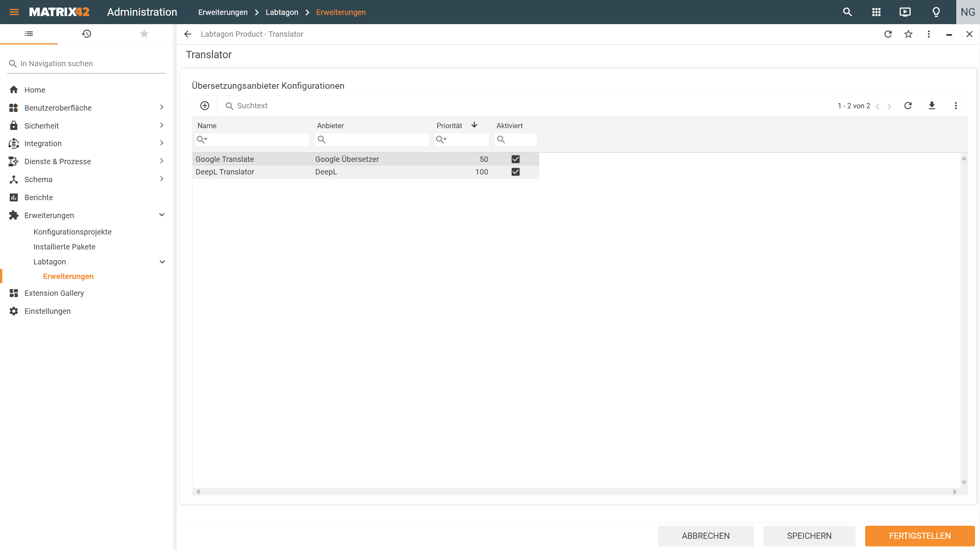
Task: Select orange Erweiterungen sub-item in sidebar
Action: pyautogui.click(x=68, y=276)
